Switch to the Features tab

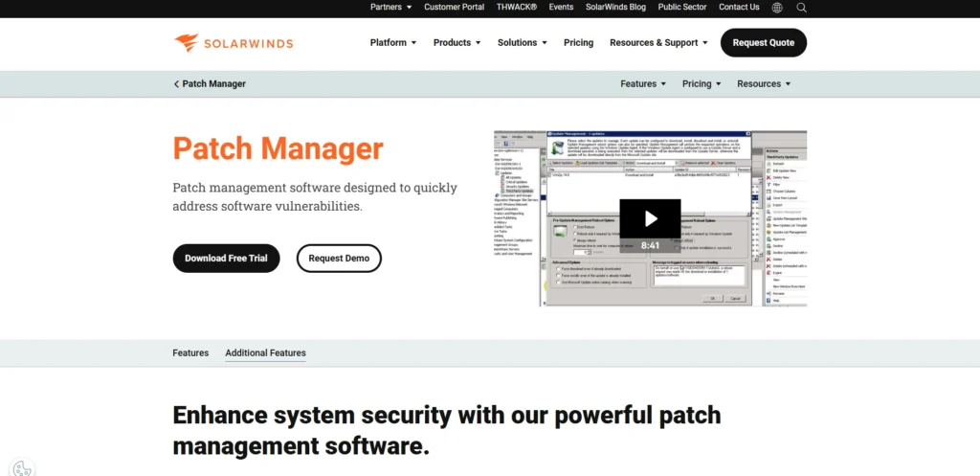pos(190,352)
